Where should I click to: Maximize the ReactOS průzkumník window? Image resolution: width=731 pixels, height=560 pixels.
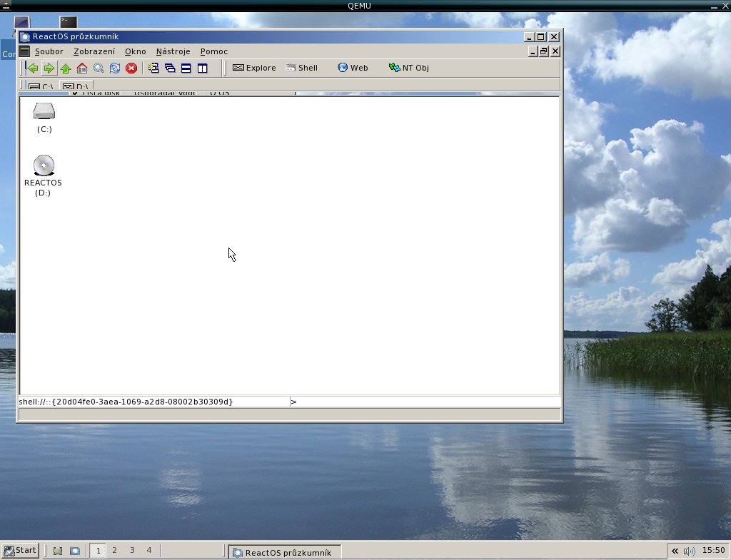coord(541,37)
